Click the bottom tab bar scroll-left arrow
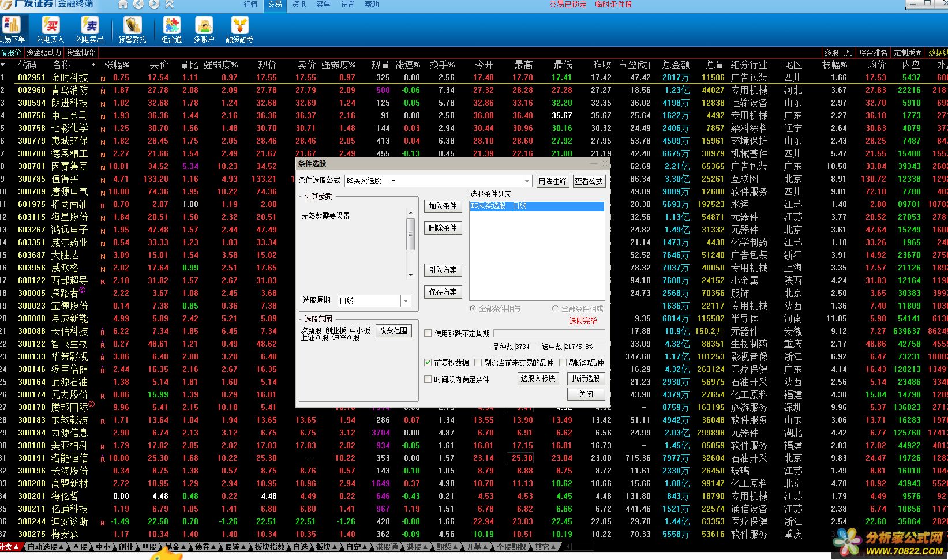 point(568,547)
